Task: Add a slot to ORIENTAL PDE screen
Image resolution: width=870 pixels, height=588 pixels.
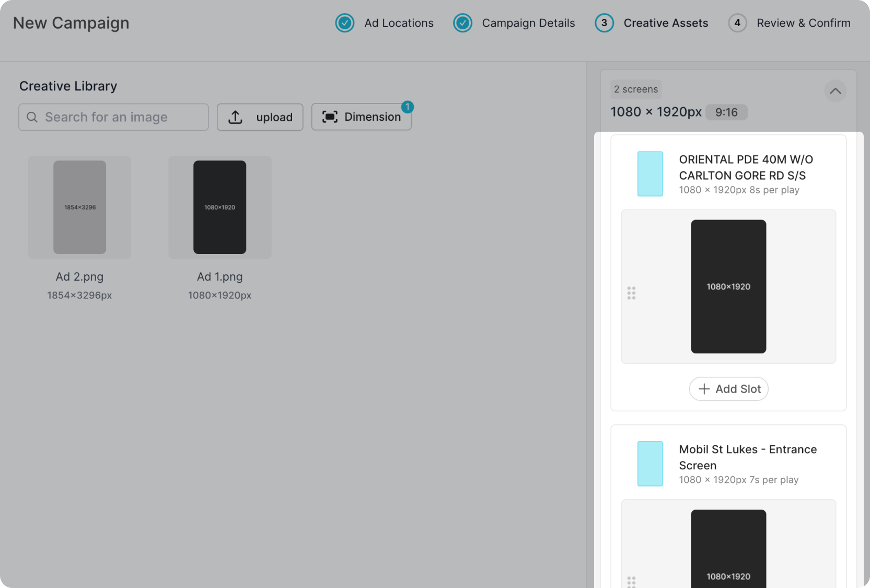Action: (x=729, y=389)
